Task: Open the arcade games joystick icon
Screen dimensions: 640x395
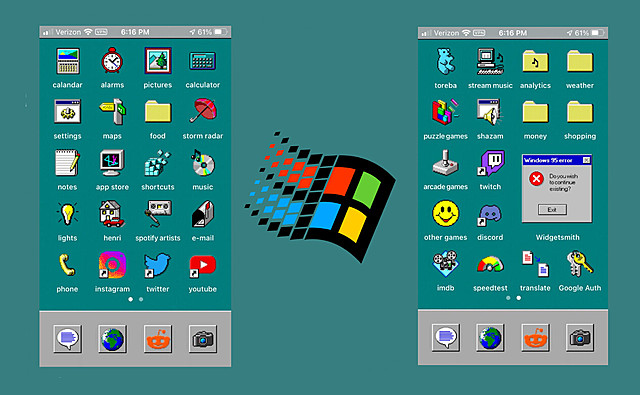Action: pyautogui.click(x=445, y=162)
